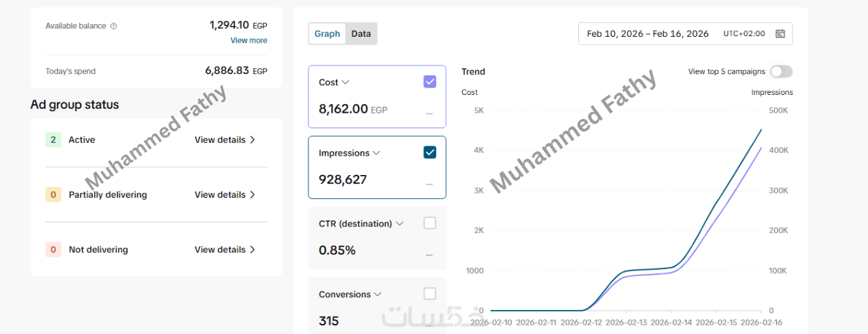Image resolution: width=868 pixels, height=334 pixels.
Task: Switch to the Graph tab
Action: (327, 33)
